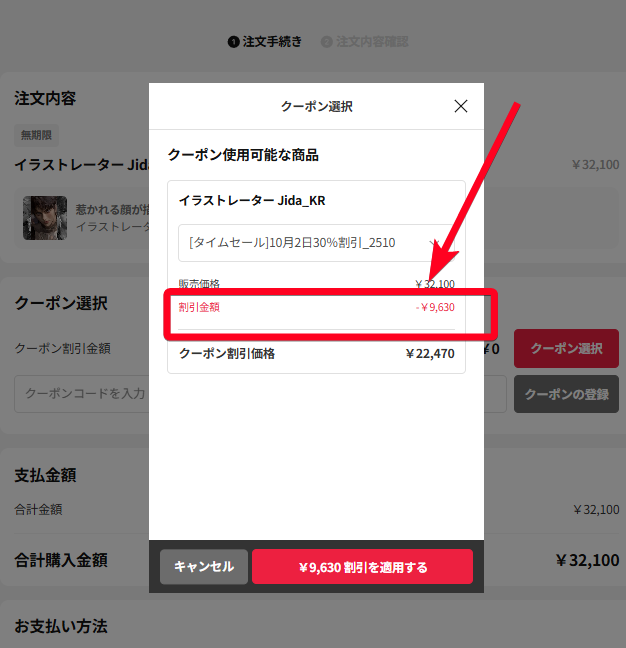Click the キャンセル button

pos(204,567)
